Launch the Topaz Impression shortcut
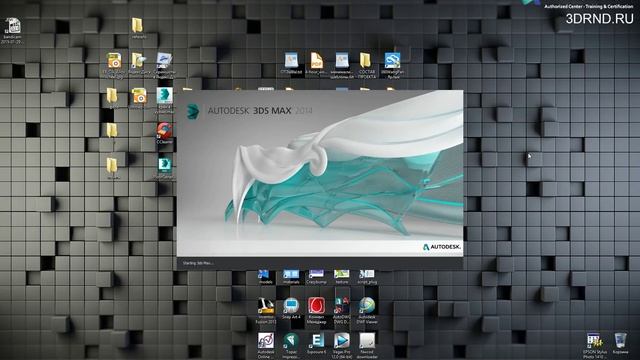This screenshot has height=360, width=640. point(291,345)
